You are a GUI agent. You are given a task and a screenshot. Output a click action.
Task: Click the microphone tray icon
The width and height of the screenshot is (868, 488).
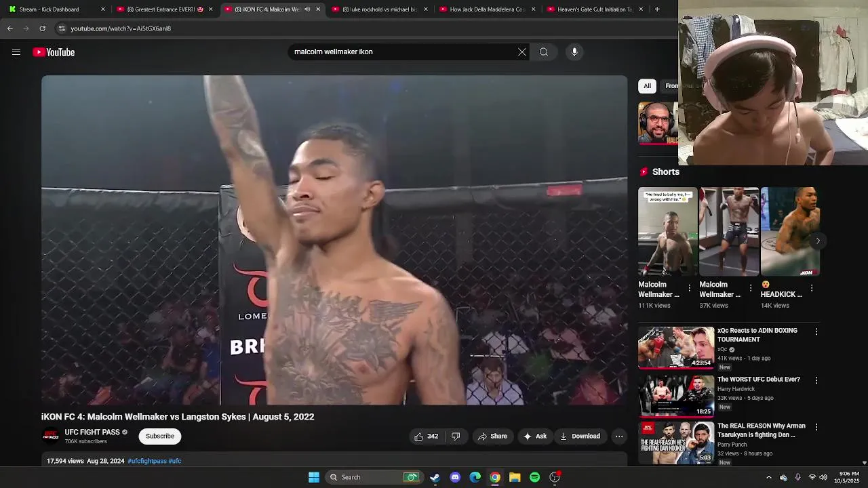point(797,477)
